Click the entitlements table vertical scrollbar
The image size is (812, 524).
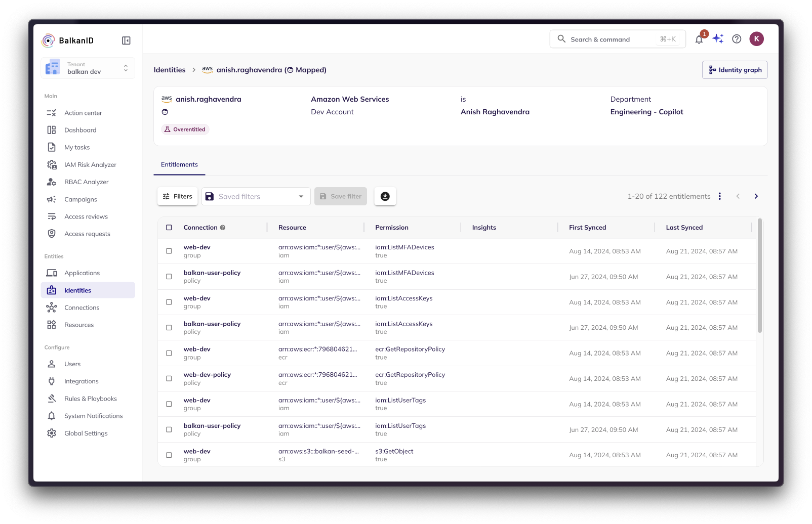point(759,276)
